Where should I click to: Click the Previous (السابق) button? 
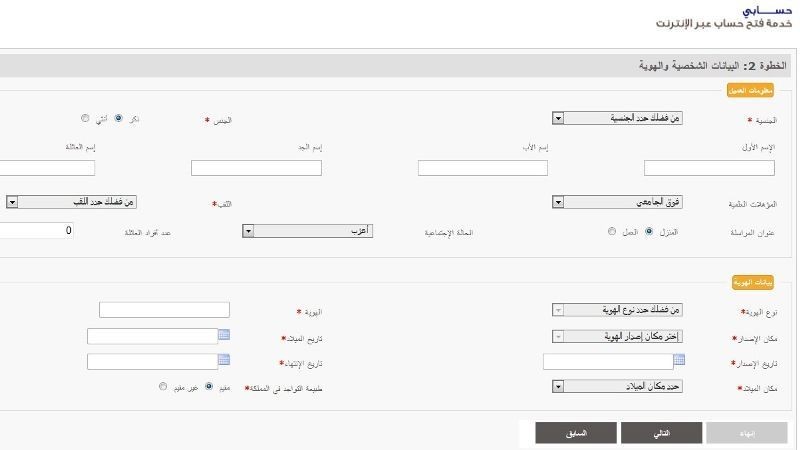click(576, 433)
